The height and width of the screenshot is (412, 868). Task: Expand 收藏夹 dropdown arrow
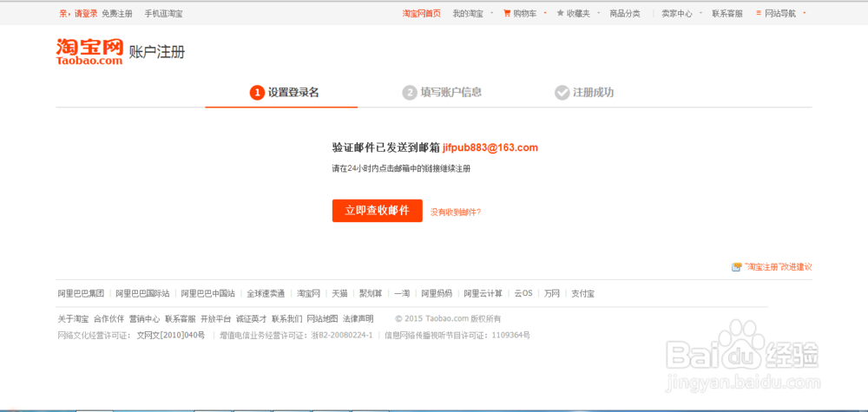(x=598, y=13)
